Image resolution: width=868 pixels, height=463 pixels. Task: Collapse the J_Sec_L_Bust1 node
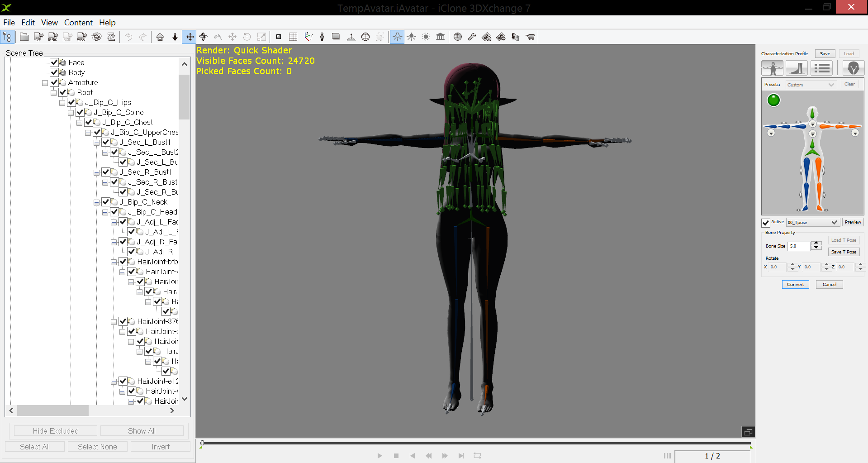pyautogui.click(x=96, y=143)
